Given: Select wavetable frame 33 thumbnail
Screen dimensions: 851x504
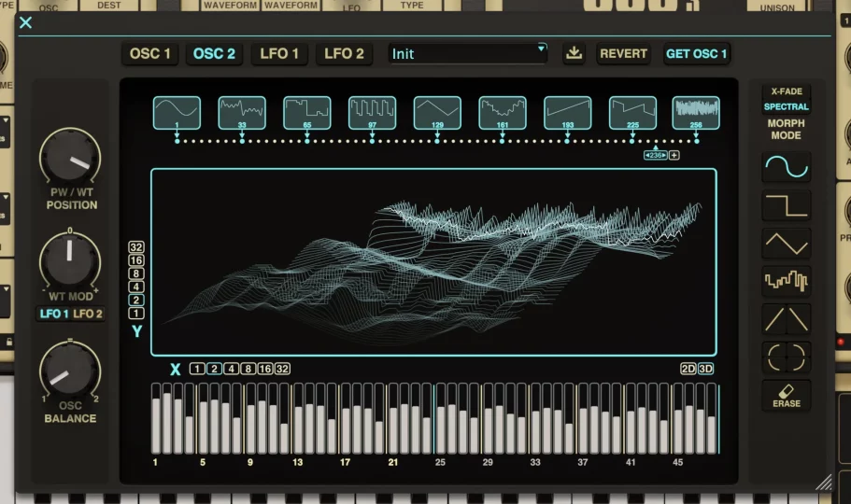Looking at the screenshot, I should click(x=242, y=113).
